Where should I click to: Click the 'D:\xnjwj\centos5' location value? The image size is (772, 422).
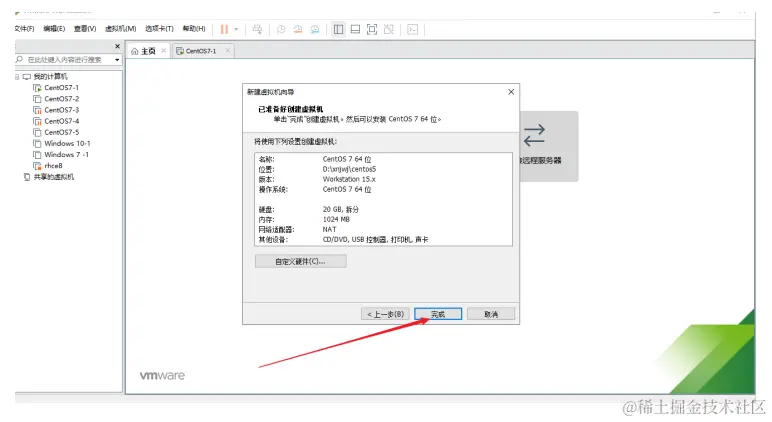pyautogui.click(x=349, y=169)
